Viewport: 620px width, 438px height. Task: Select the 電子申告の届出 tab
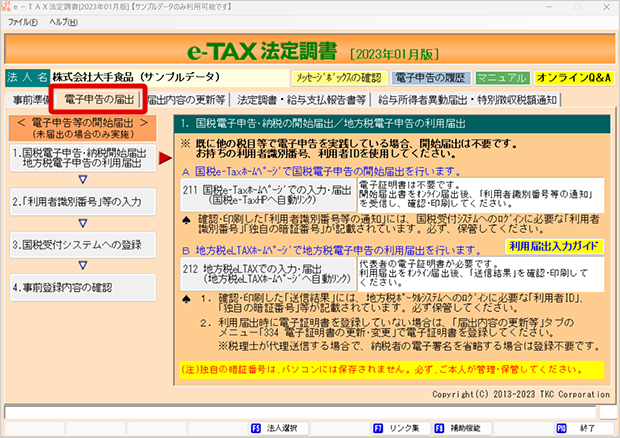[x=98, y=99]
